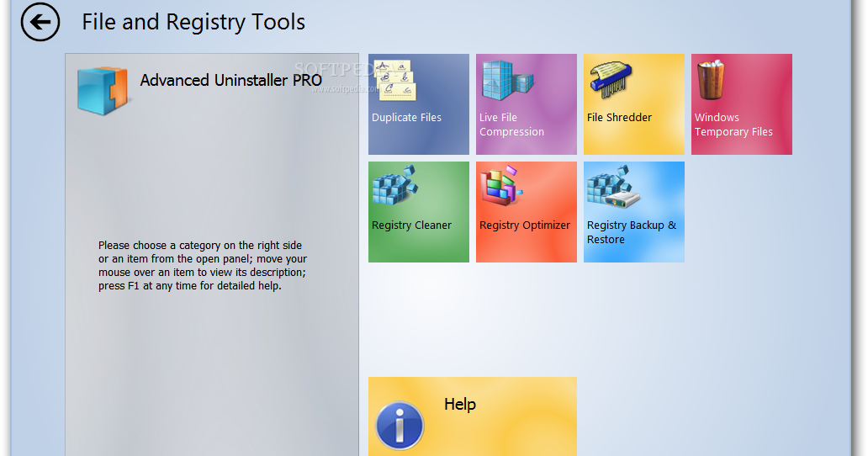
Task: Click the Duplicate Files documents icon
Action: 395,80
